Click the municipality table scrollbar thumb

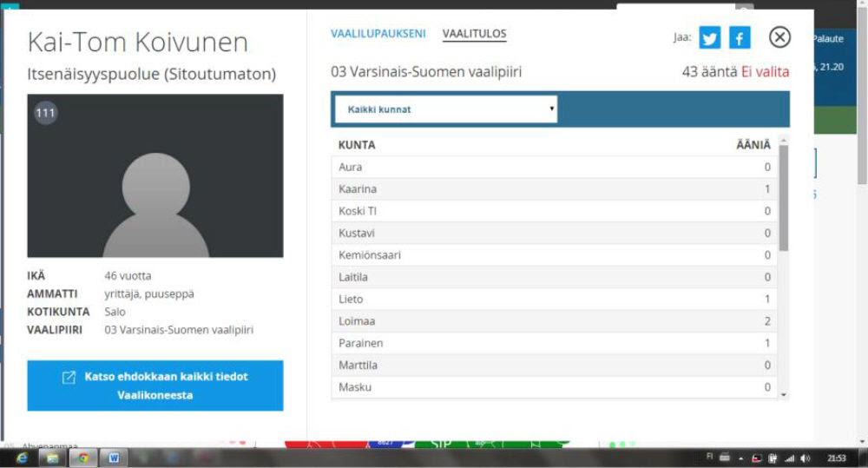[x=783, y=198]
